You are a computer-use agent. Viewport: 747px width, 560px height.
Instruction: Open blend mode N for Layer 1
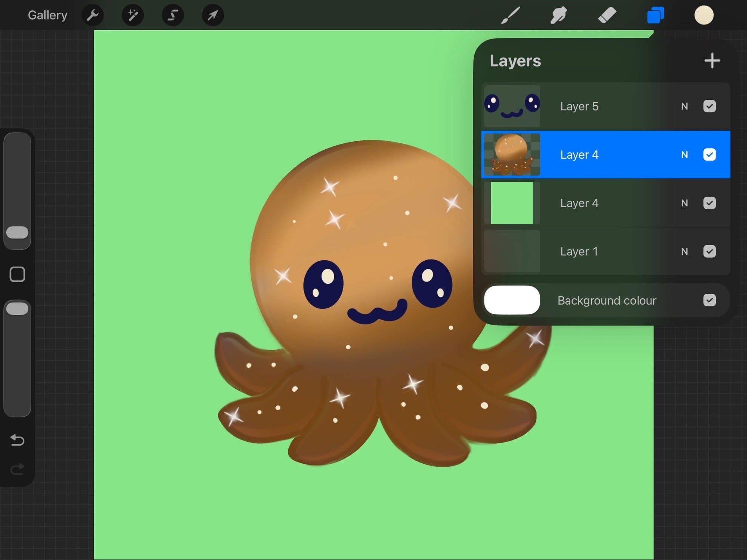pos(684,251)
